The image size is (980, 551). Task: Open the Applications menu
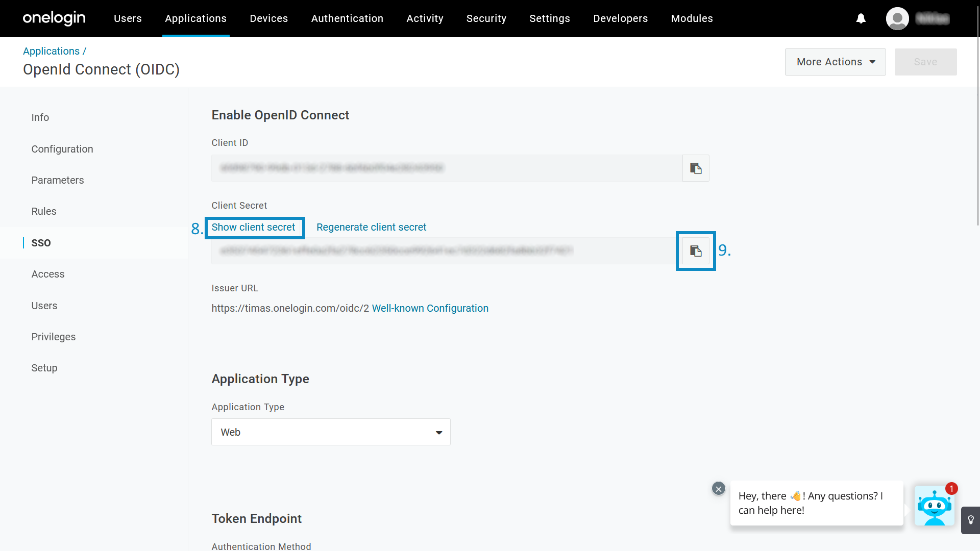pyautogui.click(x=195, y=18)
